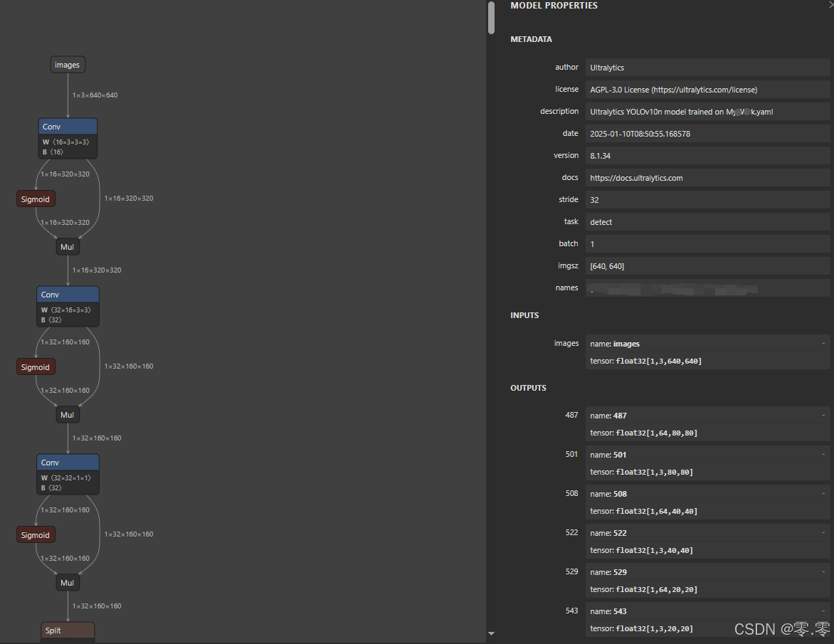This screenshot has height=644, width=834.
Task: Click the description field about YOLOv10n model
Action: [x=707, y=112]
